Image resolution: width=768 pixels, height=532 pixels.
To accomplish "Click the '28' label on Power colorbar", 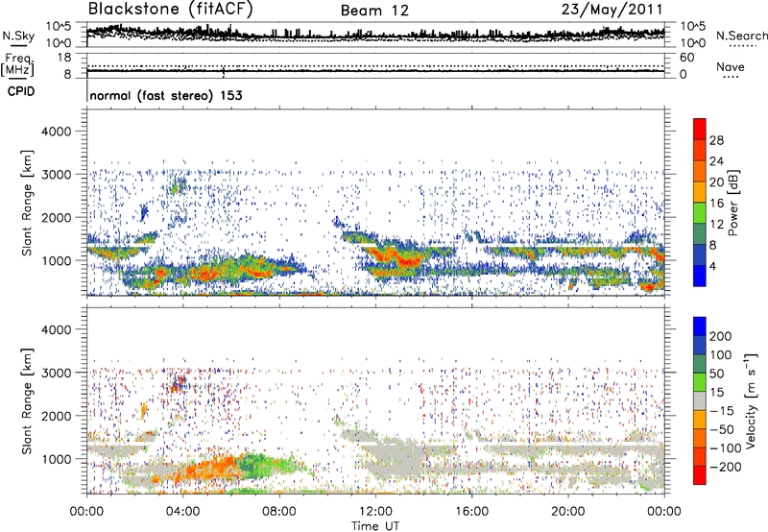I will [716, 140].
